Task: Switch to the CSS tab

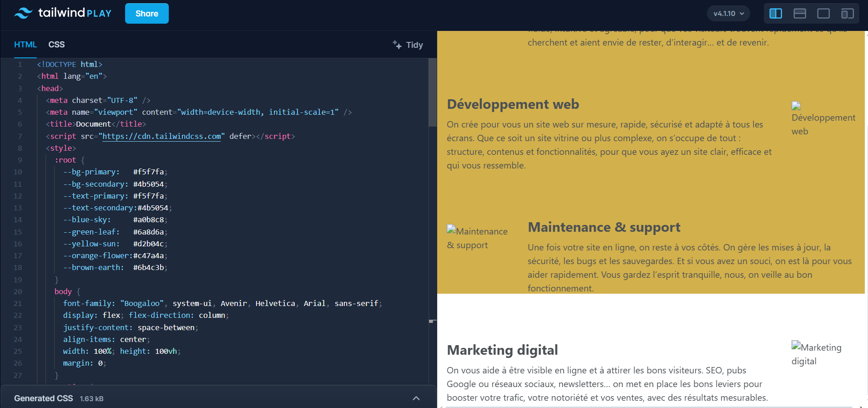Action: coord(56,45)
